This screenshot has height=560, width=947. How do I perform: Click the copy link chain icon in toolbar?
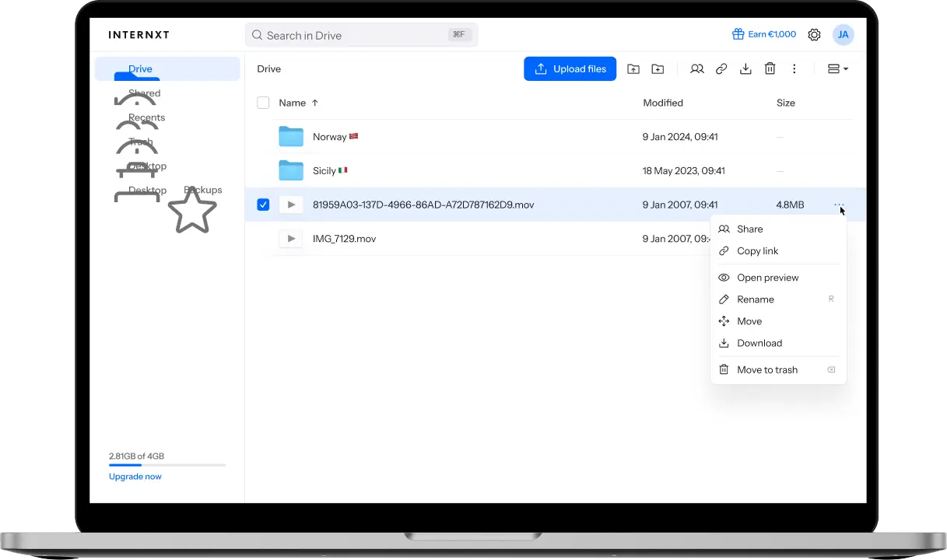(x=721, y=69)
